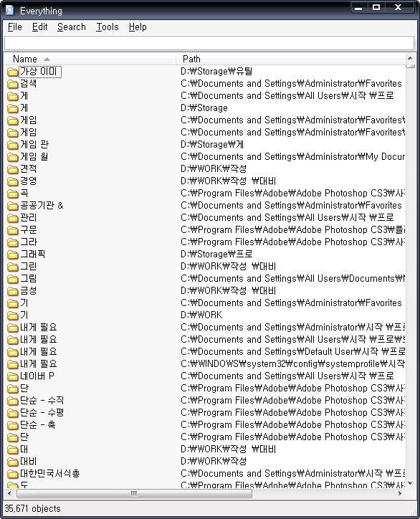Open the Edit menu

click(x=39, y=27)
